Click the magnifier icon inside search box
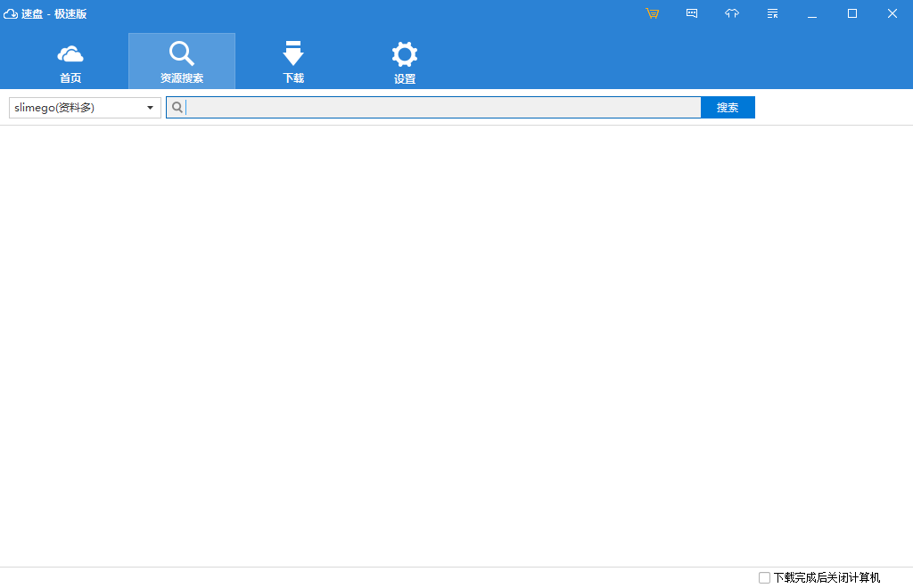This screenshot has height=588, width=913. 177,108
